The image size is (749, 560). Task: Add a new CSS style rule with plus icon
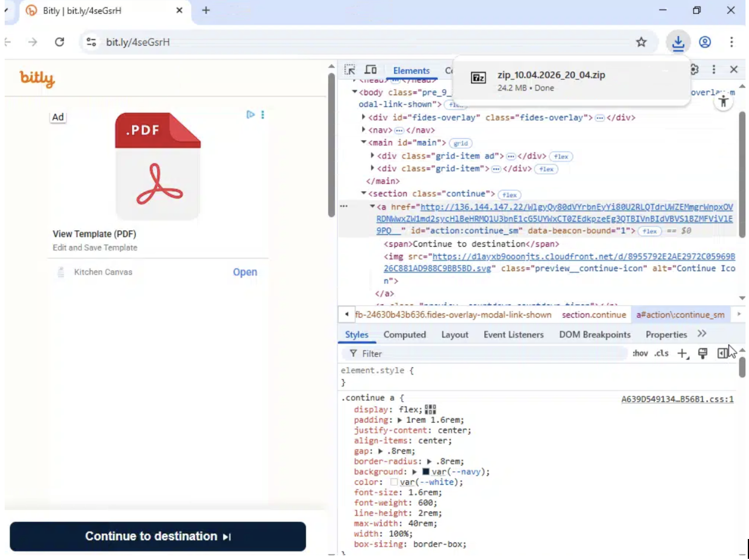click(x=682, y=353)
